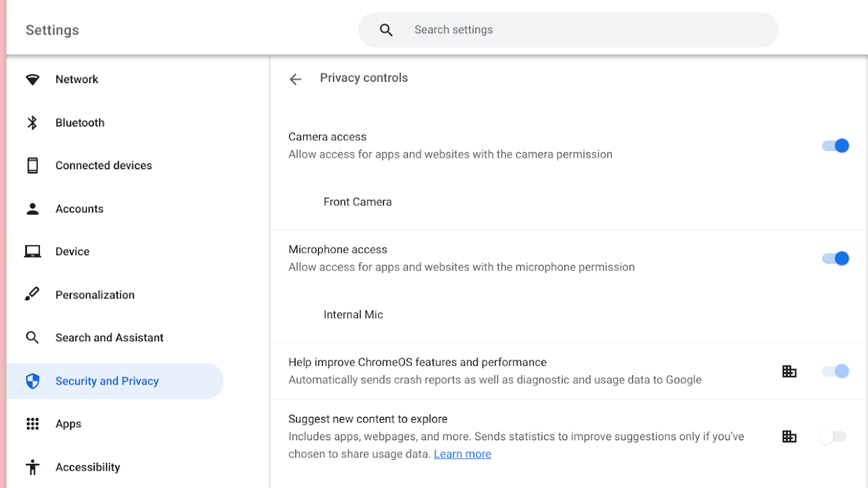Click the Device laptop icon
This screenshot has height=488, width=868.
point(33,252)
